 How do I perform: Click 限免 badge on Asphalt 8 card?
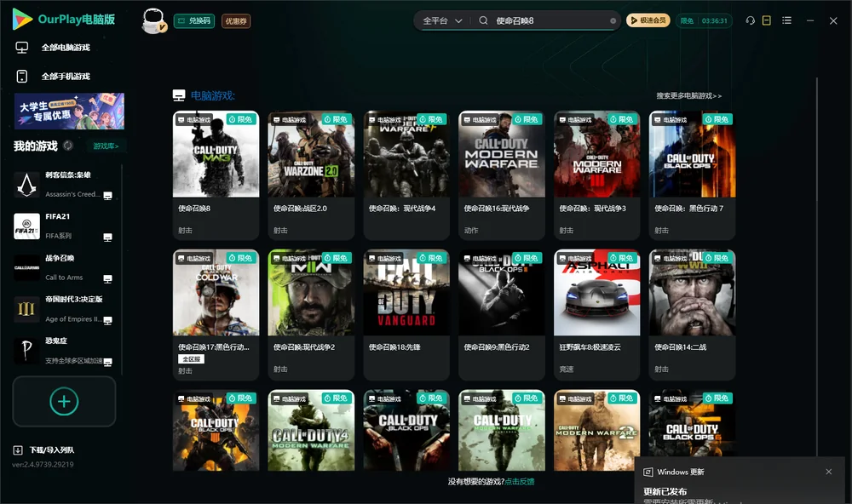pyautogui.click(x=622, y=258)
